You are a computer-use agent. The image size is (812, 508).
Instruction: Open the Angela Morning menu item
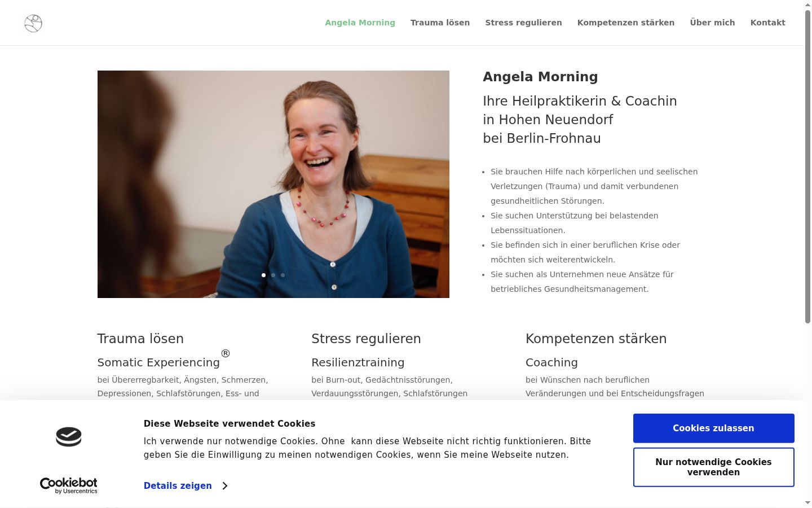pos(360,23)
